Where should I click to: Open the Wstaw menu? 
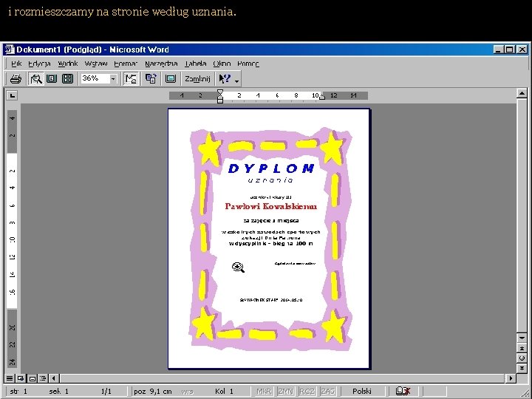click(x=96, y=64)
